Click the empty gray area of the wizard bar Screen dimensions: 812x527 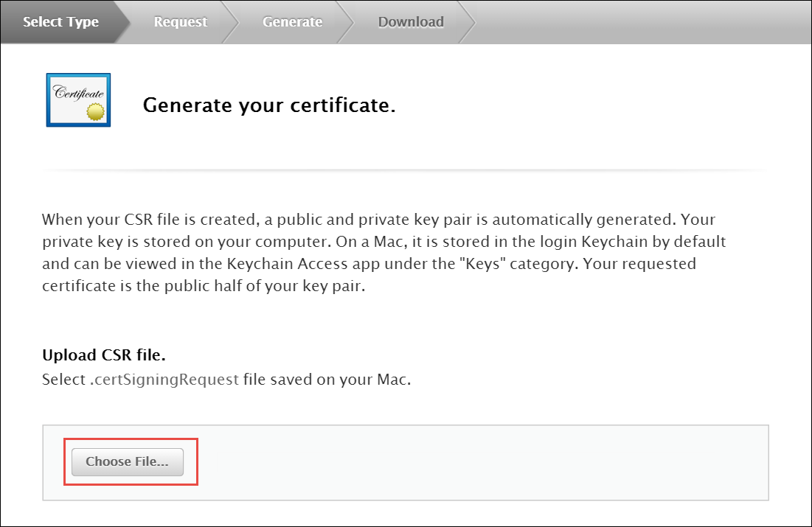click(642, 22)
